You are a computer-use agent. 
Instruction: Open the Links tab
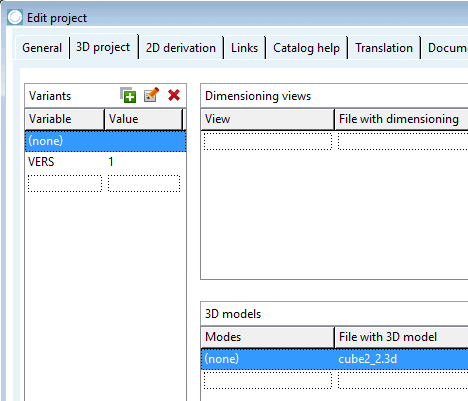click(x=244, y=48)
